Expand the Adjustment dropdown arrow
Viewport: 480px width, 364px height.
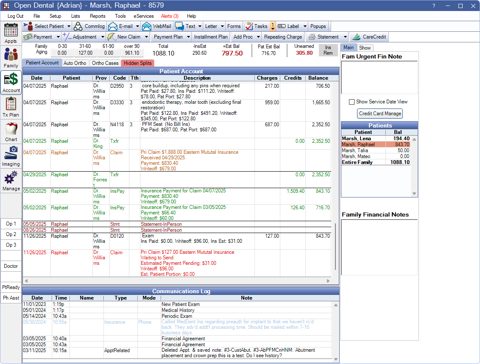(103, 37)
